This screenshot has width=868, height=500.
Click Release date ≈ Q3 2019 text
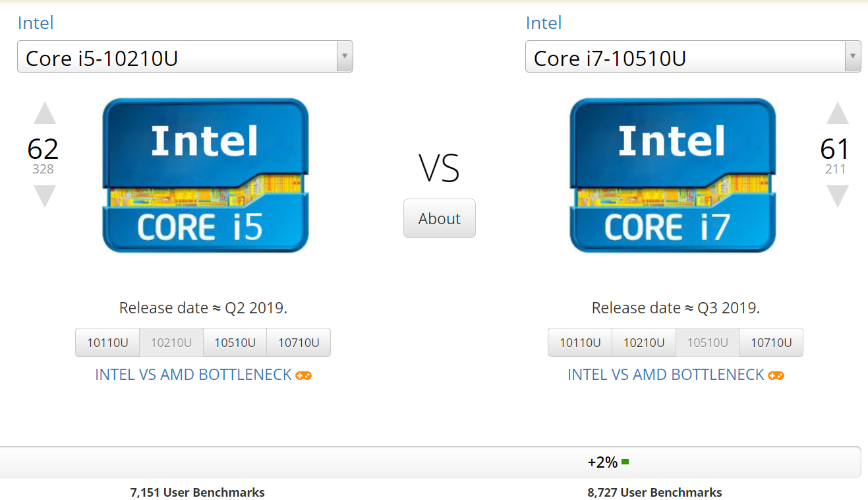point(676,308)
